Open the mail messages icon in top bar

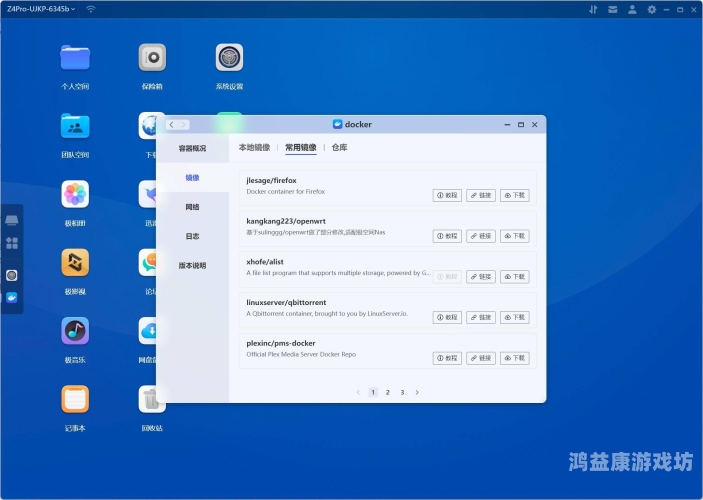tap(612, 9)
